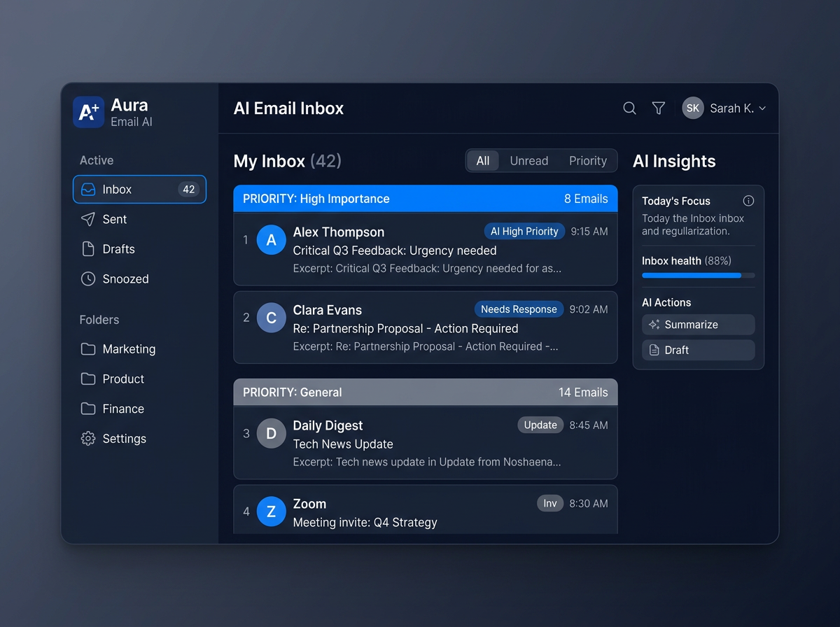Click the sparkle icon on Summarize

(654, 325)
